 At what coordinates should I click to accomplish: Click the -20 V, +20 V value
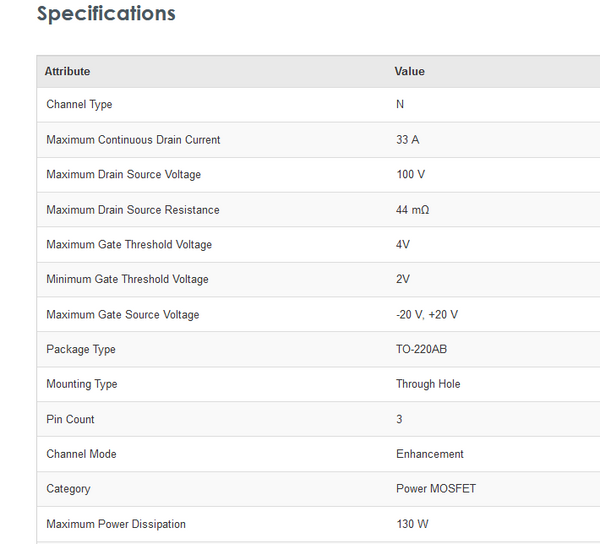(427, 315)
